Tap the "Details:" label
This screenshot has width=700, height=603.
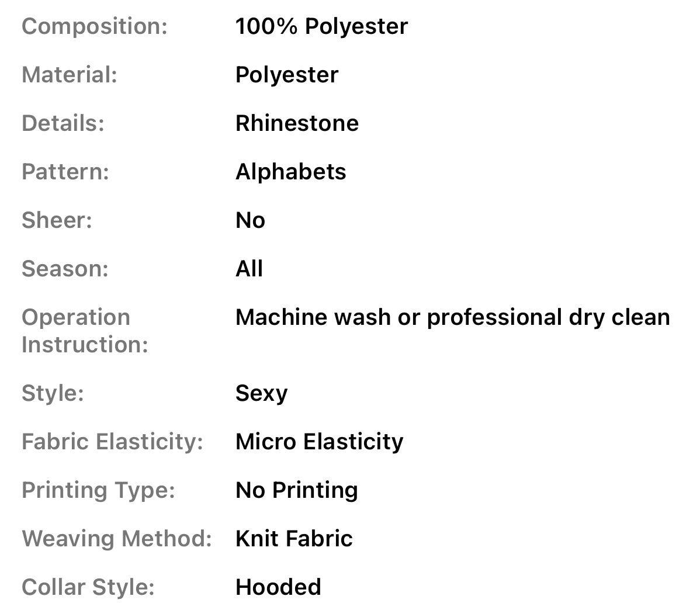click(x=63, y=123)
